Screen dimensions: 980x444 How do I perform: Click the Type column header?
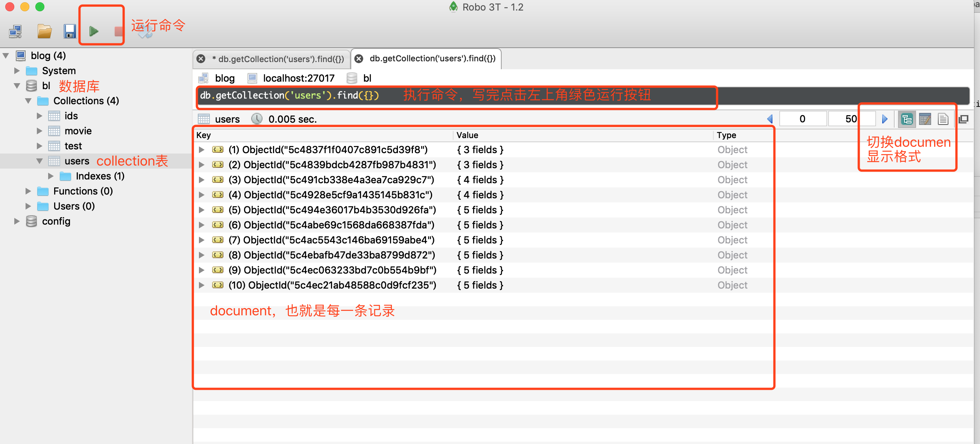(744, 135)
